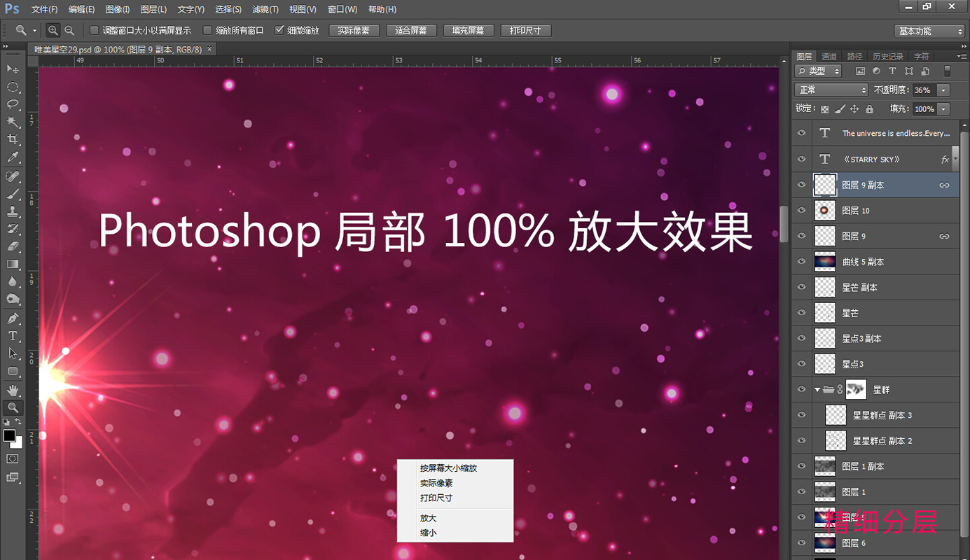Select the Zoom tool in toolbox
970x560 pixels.
coord(13,407)
